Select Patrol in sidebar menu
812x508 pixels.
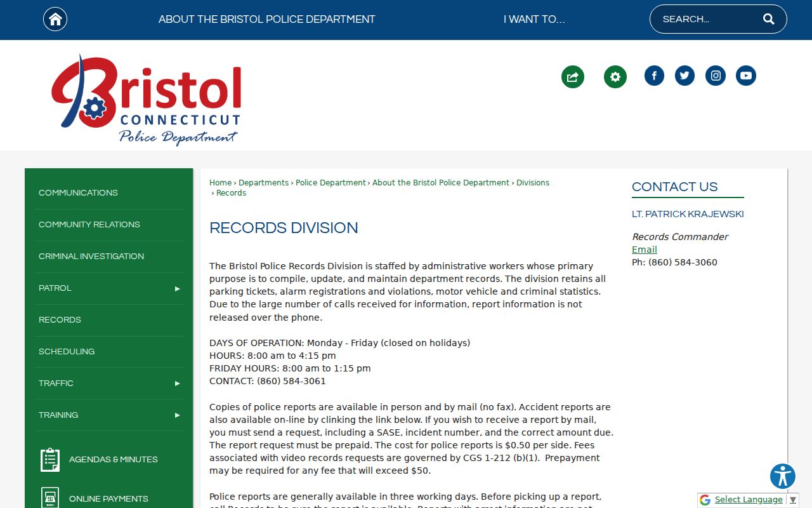[55, 288]
